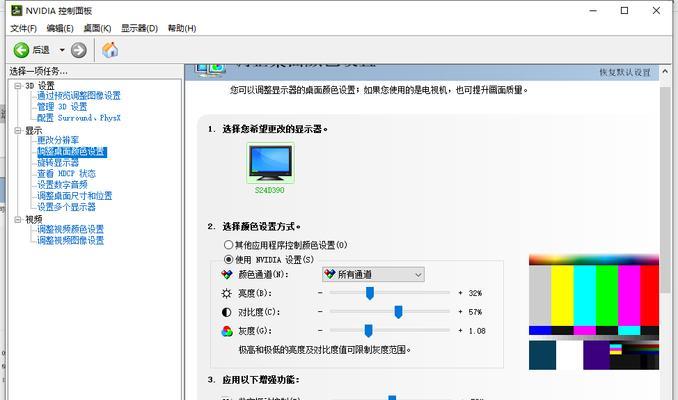
Task: Click the 灰度 gamma slider thumb
Action: (x=368, y=331)
